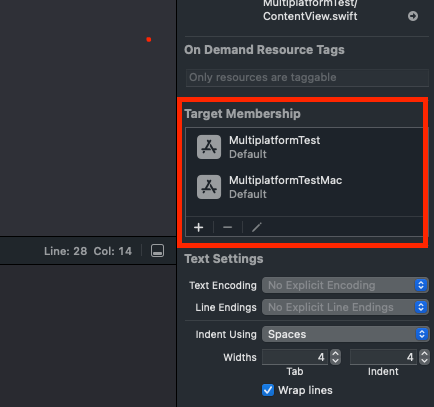Screen dimensions: 434x407
Task: Click the Line 28 Col 14 indicator
Action: pos(88,251)
